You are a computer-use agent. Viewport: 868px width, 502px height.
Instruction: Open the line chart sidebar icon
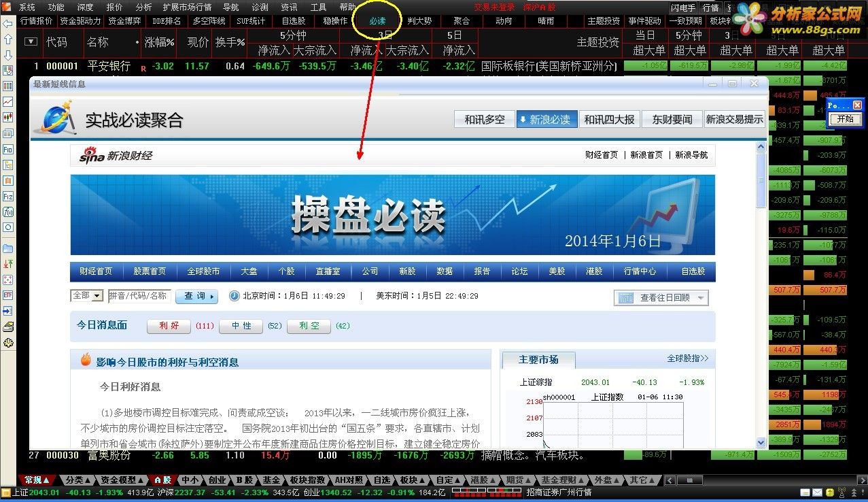[x=8, y=101]
